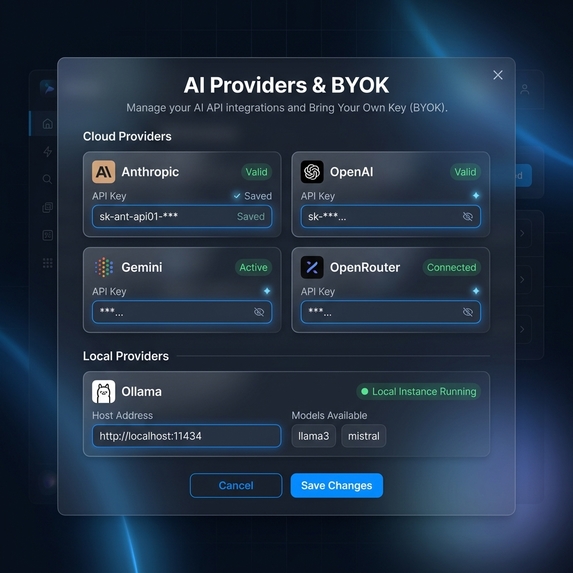This screenshot has height=573, width=573.
Task: Click the Cloud Providers heading
Action: [127, 136]
